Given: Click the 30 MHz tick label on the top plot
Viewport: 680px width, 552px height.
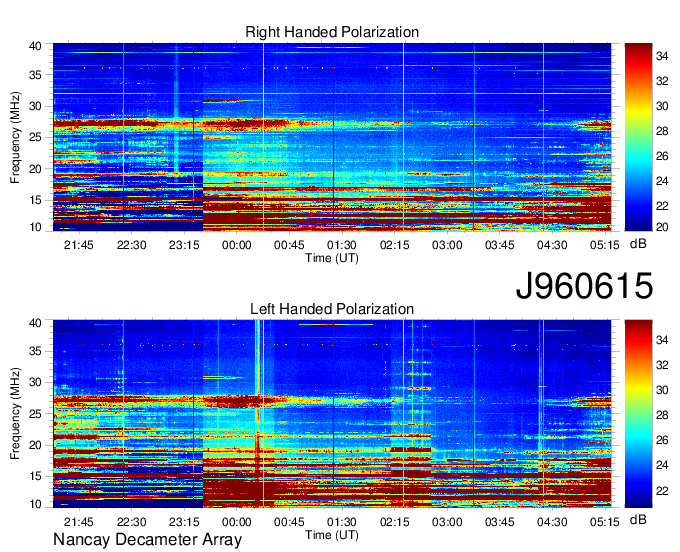Looking at the screenshot, I should (x=35, y=106).
